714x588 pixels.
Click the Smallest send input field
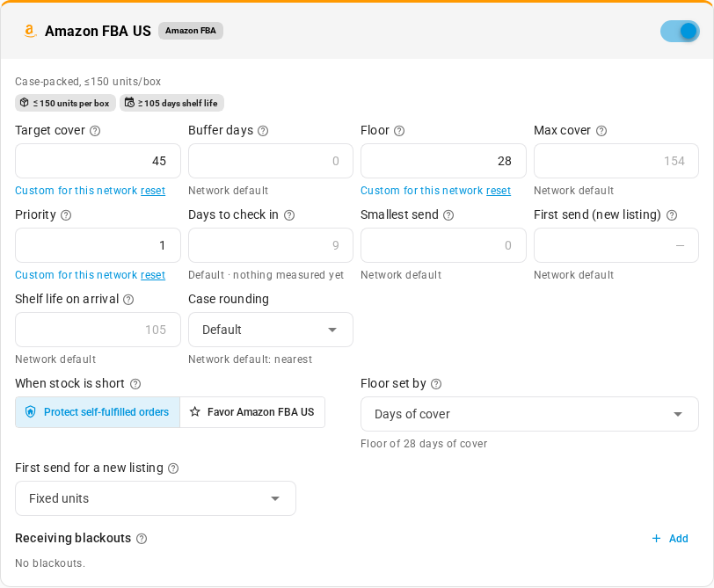point(443,245)
